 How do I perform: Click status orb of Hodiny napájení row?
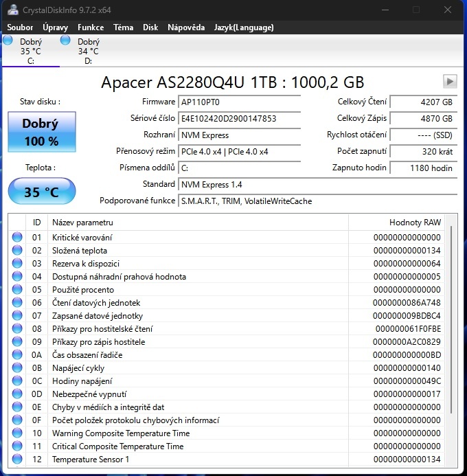(17, 381)
